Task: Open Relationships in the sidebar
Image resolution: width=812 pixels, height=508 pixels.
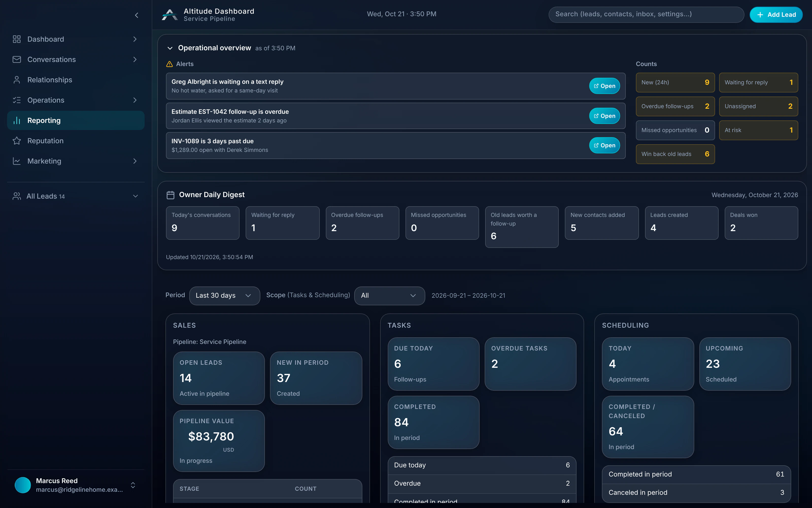Action: coord(76,80)
